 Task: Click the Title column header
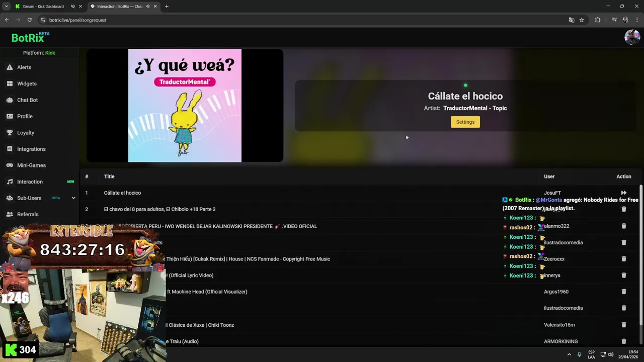[109, 176]
